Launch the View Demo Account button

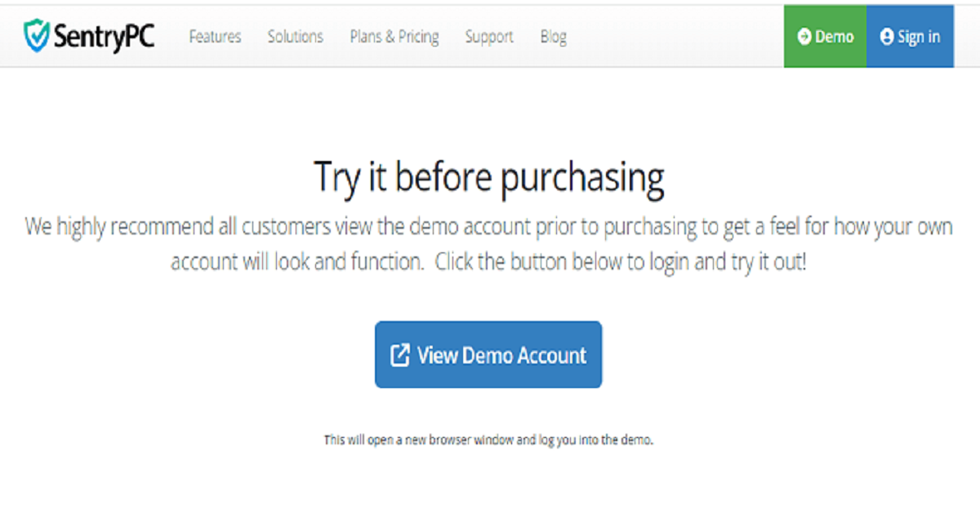[488, 355]
